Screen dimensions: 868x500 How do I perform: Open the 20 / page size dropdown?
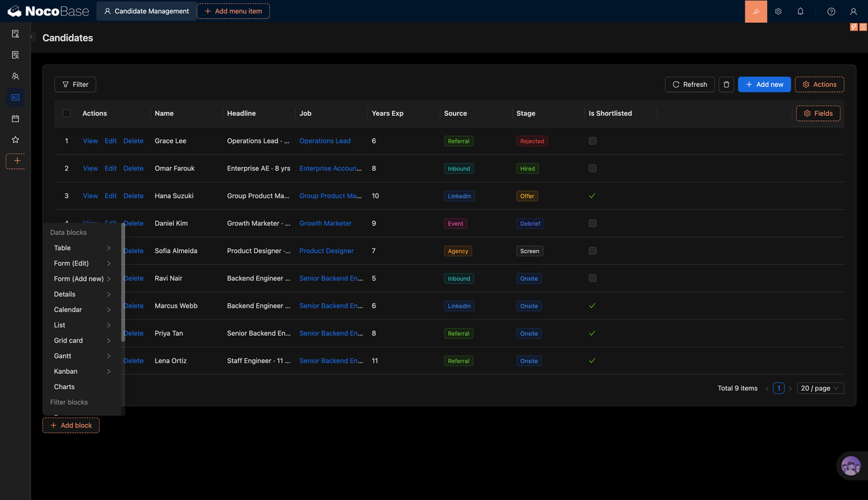click(821, 388)
